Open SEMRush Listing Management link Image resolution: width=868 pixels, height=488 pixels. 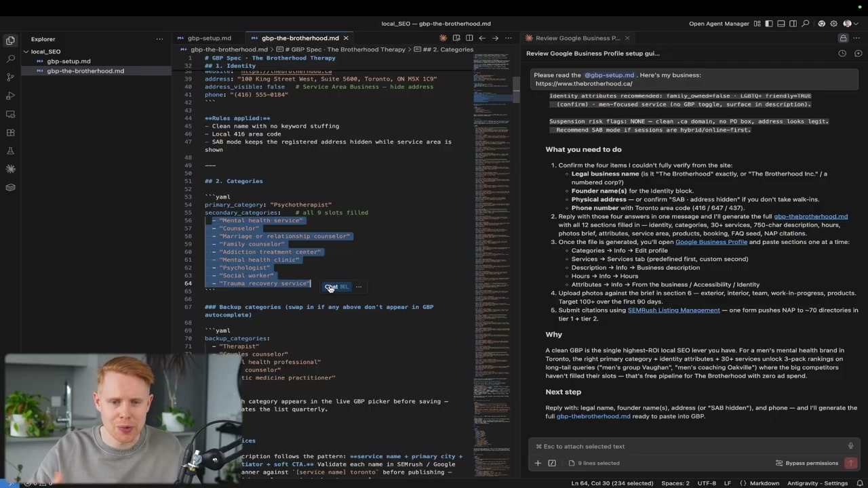[x=673, y=310]
